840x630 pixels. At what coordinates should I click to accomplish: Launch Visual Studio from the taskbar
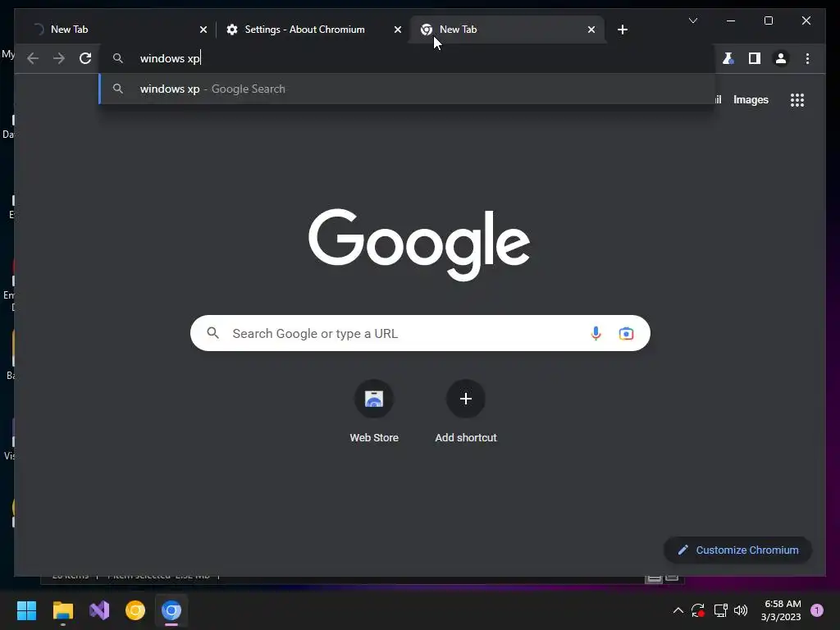click(x=99, y=610)
